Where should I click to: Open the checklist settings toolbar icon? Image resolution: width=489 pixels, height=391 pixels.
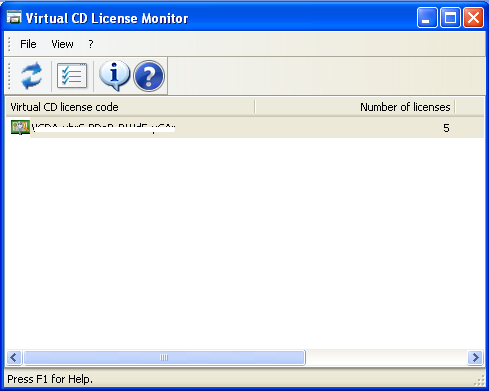[x=72, y=76]
